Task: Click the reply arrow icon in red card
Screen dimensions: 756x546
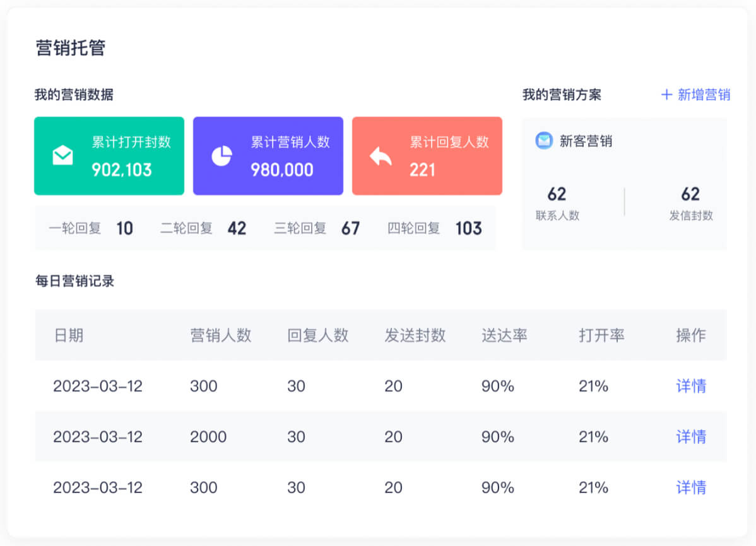Action: pos(381,156)
